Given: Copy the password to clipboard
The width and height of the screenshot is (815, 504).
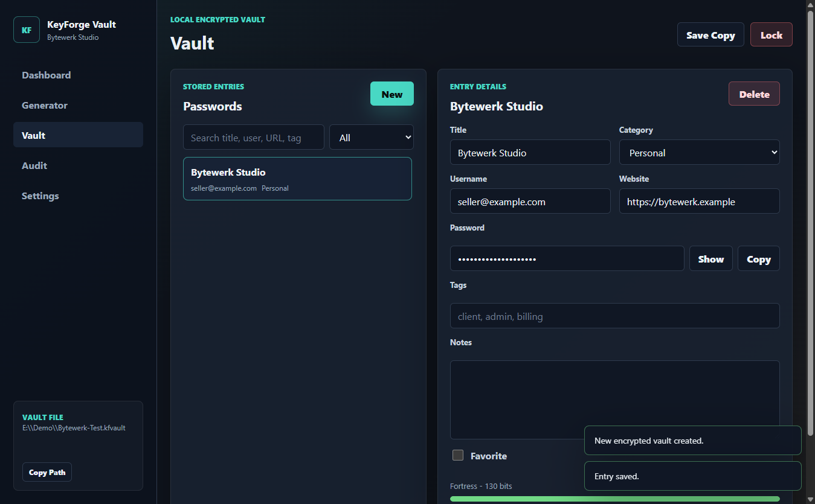Looking at the screenshot, I should (758, 259).
